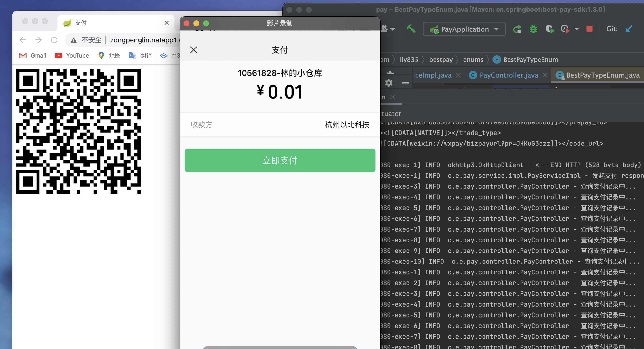Rerun PayApplication with the green rerun icon
Image resolution: width=644 pixels, height=349 pixels.
click(x=517, y=29)
